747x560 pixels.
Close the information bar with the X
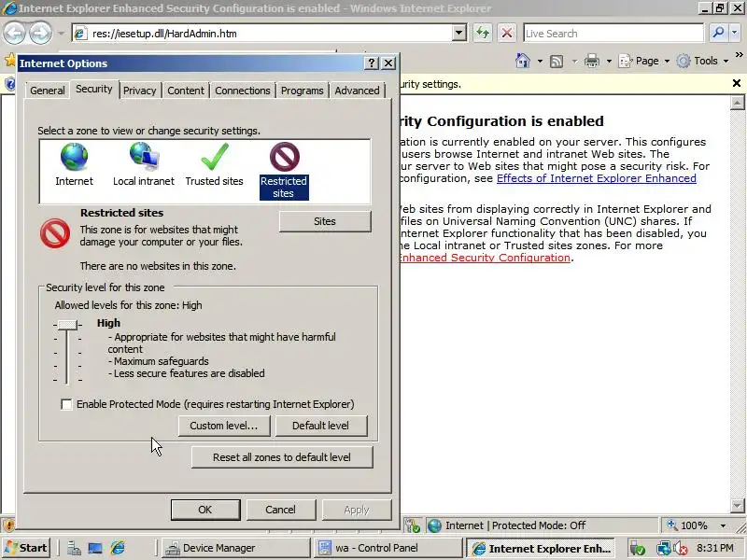coord(736,83)
